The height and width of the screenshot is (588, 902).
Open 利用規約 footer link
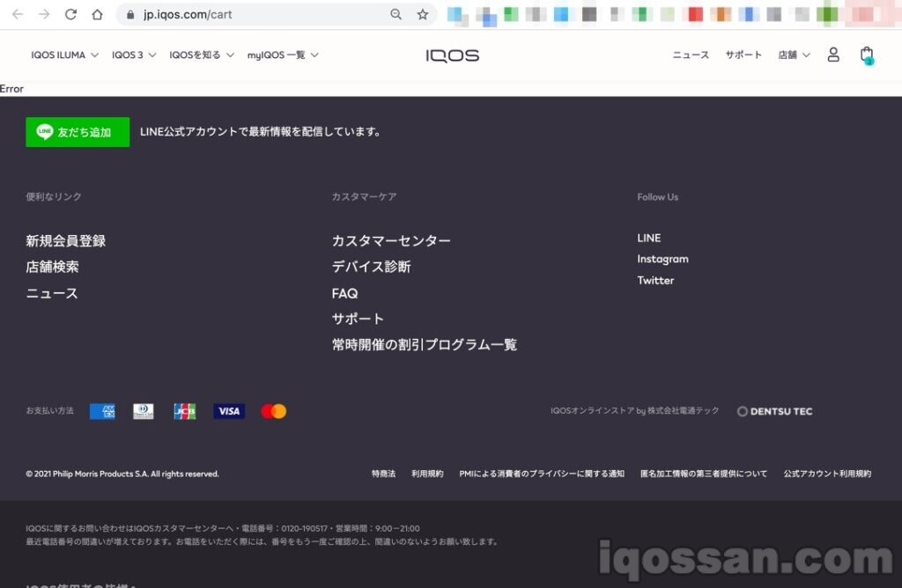(427, 474)
